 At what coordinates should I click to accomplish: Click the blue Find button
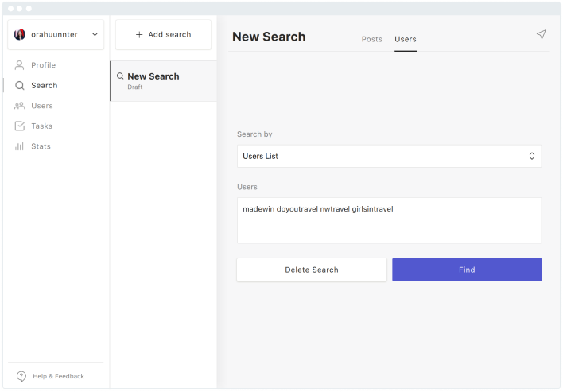pos(467,270)
